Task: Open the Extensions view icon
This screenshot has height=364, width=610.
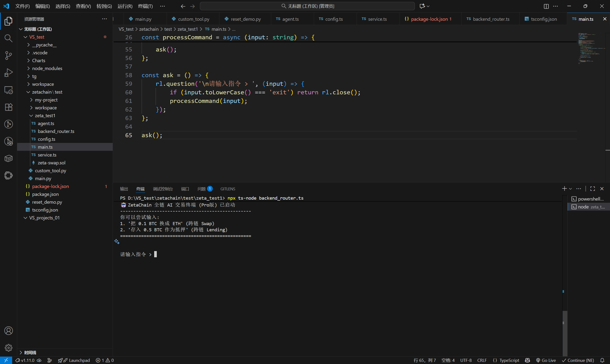Action: pos(8,107)
